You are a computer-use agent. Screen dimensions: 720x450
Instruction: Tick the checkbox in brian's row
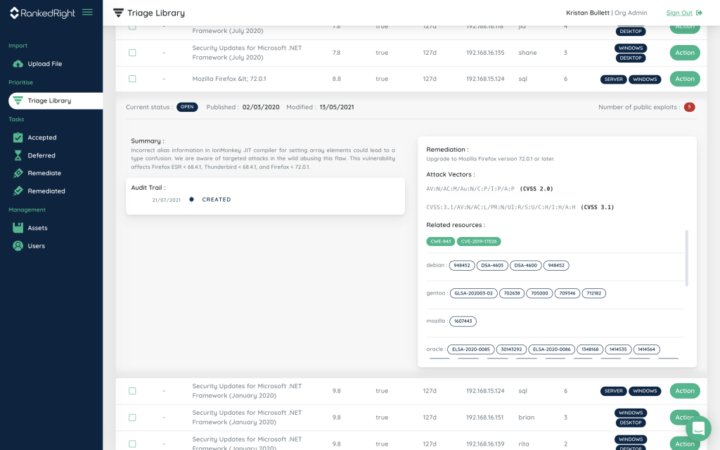pos(132,417)
